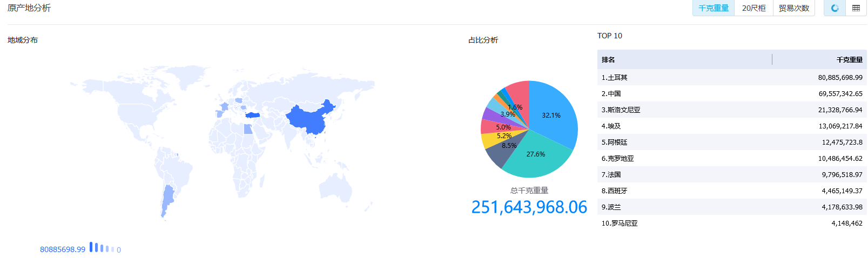Select the 10.罗马尼亚 table row
Image resolution: width=868 pixels, height=258 pixels.
click(x=731, y=223)
